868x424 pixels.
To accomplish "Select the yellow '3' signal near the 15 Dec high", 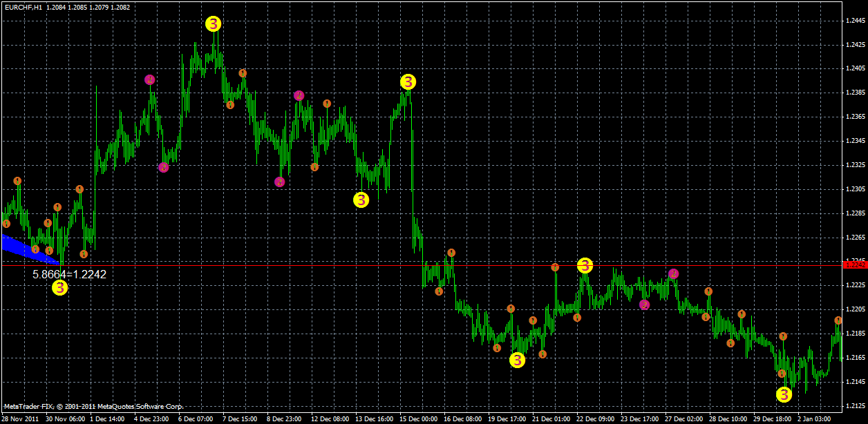I will [408, 81].
